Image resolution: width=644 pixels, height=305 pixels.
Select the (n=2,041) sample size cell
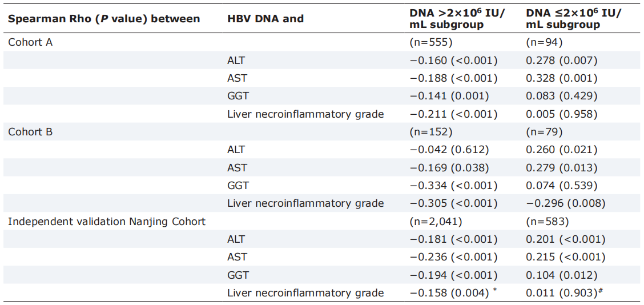pyautogui.click(x=436, y=221)
